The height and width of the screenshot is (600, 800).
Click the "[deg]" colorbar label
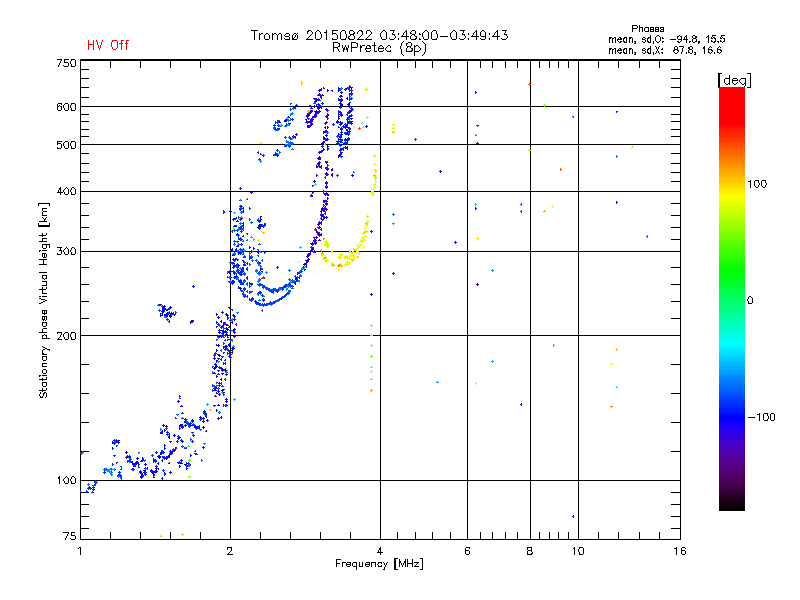pos(734,80)
